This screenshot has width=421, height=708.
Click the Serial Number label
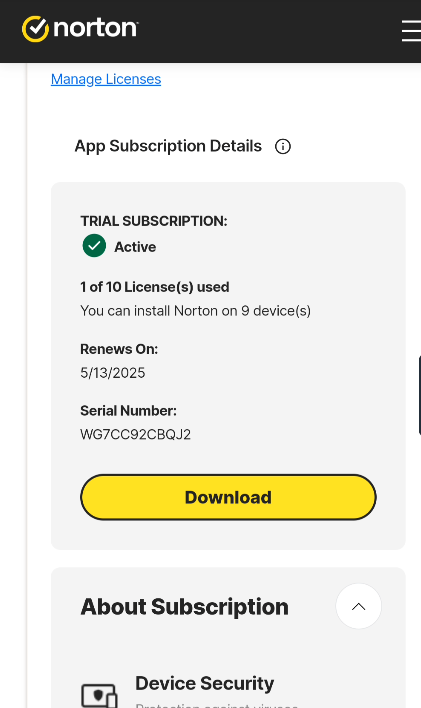pyautogui.click(x=128, y=411)
